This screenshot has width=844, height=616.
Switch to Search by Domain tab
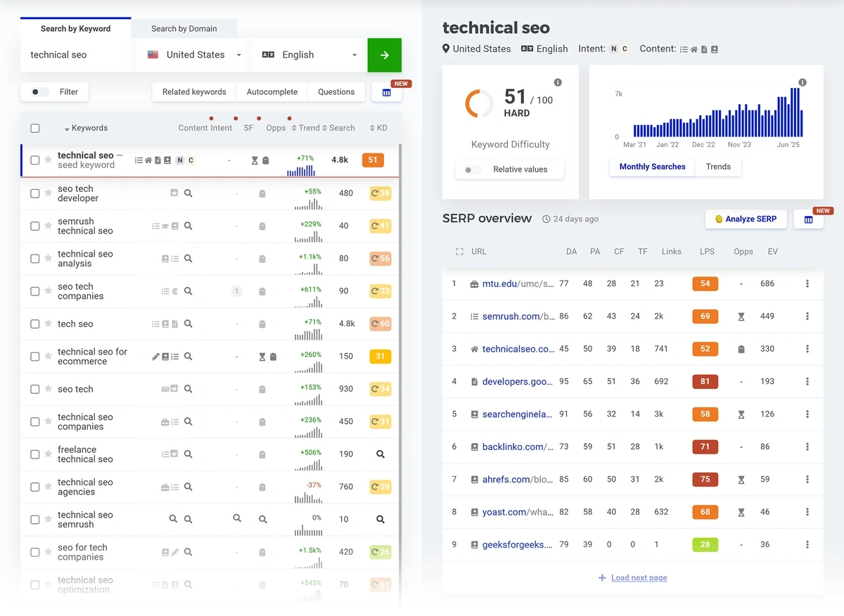(184, 29)
